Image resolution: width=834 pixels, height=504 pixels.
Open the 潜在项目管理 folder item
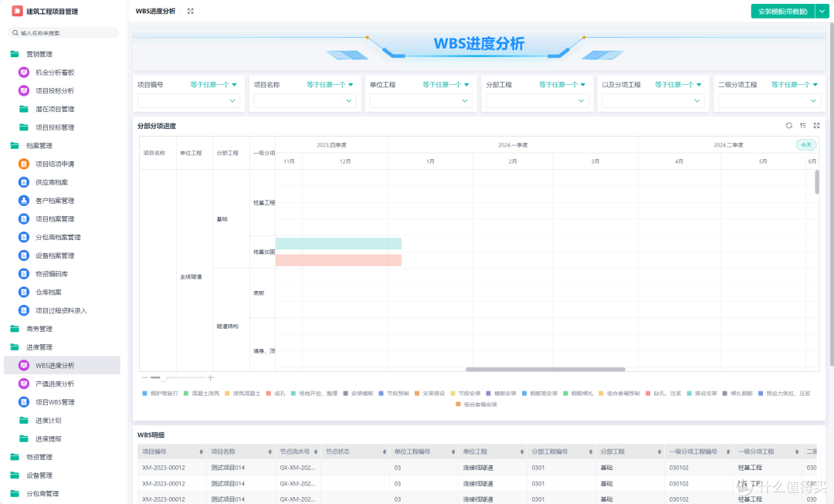55,109
